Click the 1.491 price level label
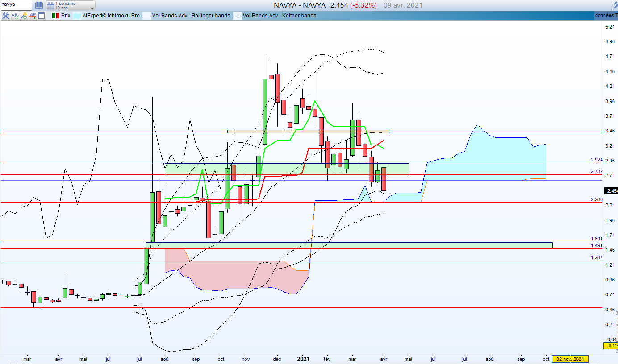The height and width of the screenshot is (364, 618). click(597, 245)
